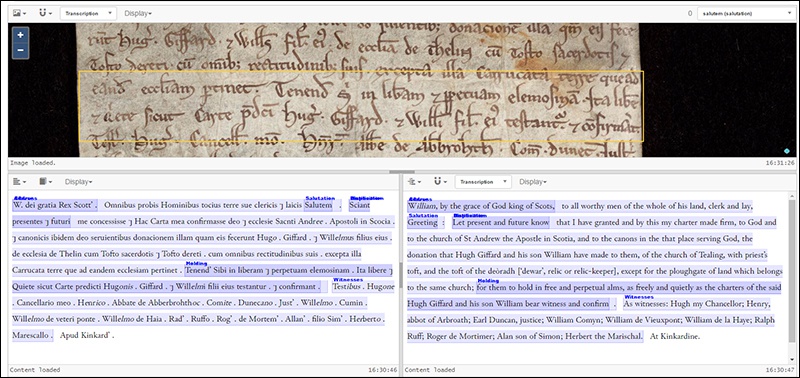Open Display menu in left text panel

(x=79, y=182)
